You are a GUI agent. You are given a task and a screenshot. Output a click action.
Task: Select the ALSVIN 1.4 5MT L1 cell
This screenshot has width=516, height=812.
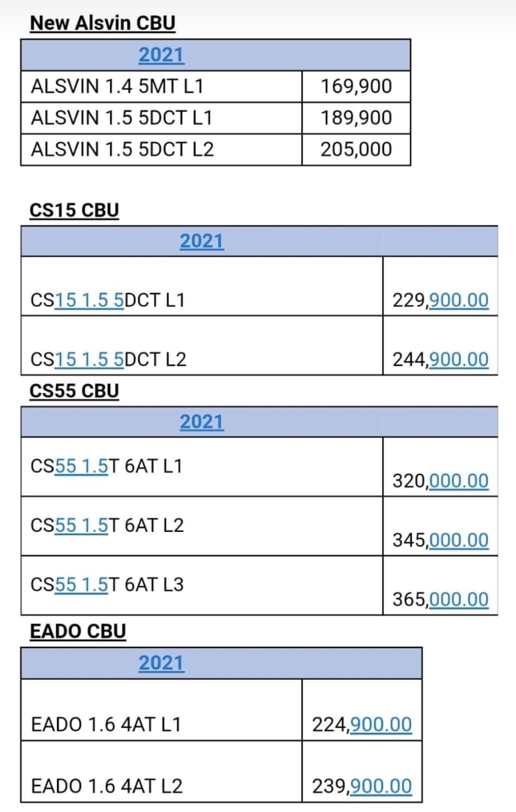click(x=161, y=86)
